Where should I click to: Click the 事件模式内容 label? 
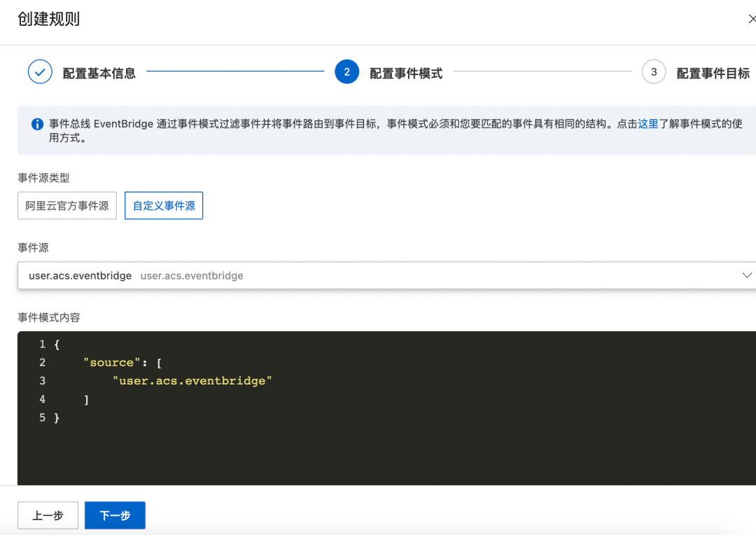point(49,317)
